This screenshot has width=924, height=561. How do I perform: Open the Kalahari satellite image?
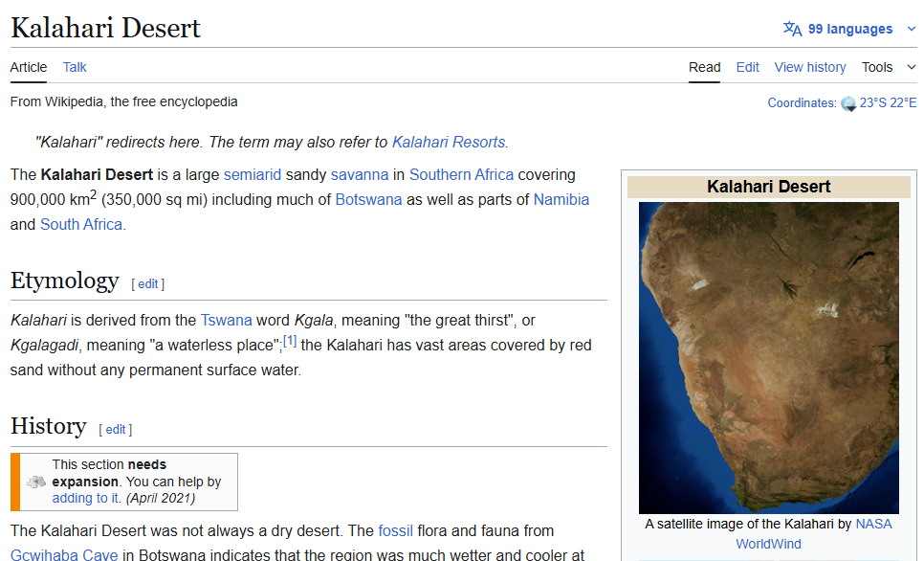(x=768, y=358)
